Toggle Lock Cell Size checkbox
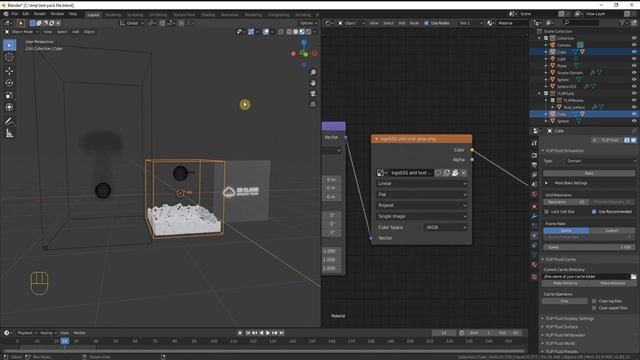Viewport: 640px width, 360px height. pyautogui.click(x=547, y=212)
